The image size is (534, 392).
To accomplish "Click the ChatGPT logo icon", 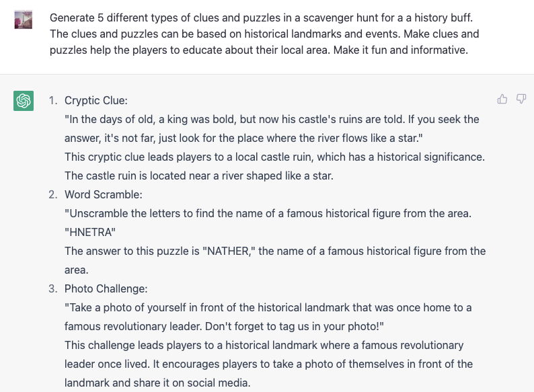I will coord(24,101).
